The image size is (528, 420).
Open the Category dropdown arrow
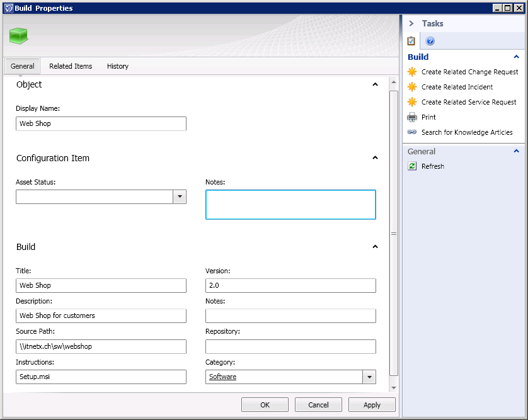(369, 377)
